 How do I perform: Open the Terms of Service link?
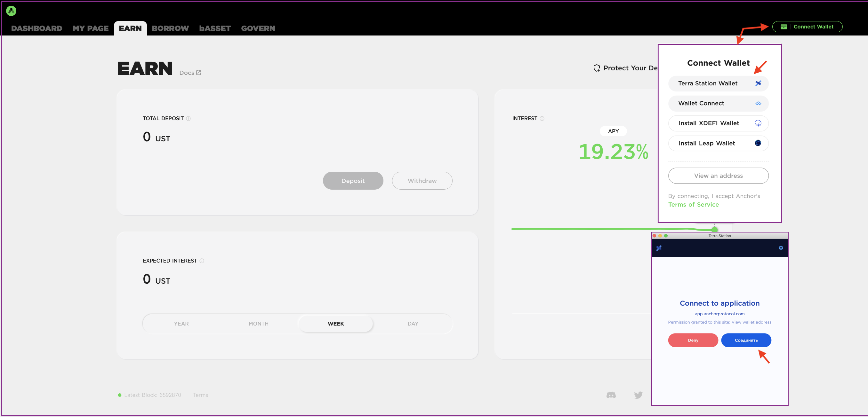click(x=694, y=205)
